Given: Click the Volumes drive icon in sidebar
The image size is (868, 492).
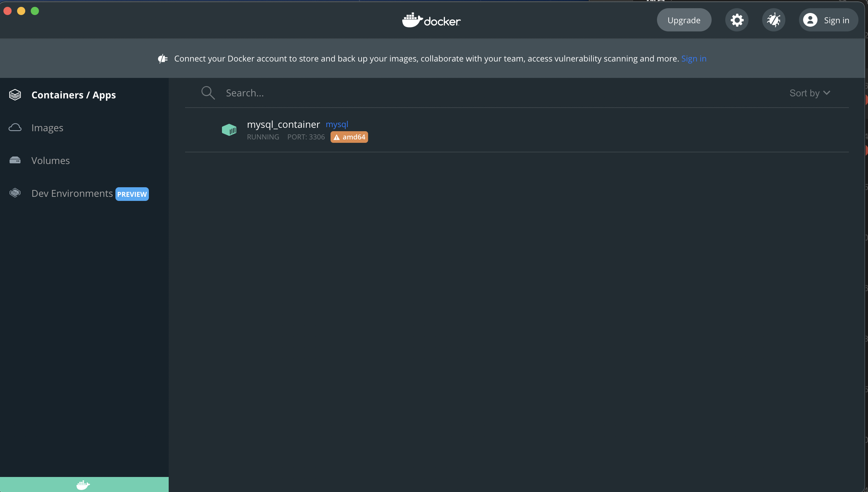Looking at the screenshot, I should point(15,160).
